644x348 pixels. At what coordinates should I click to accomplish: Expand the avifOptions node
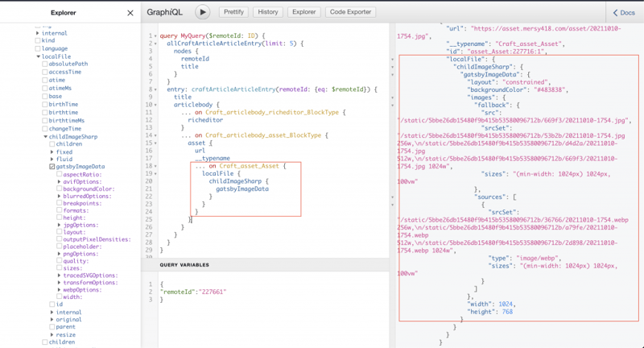[x=60, y=182]
